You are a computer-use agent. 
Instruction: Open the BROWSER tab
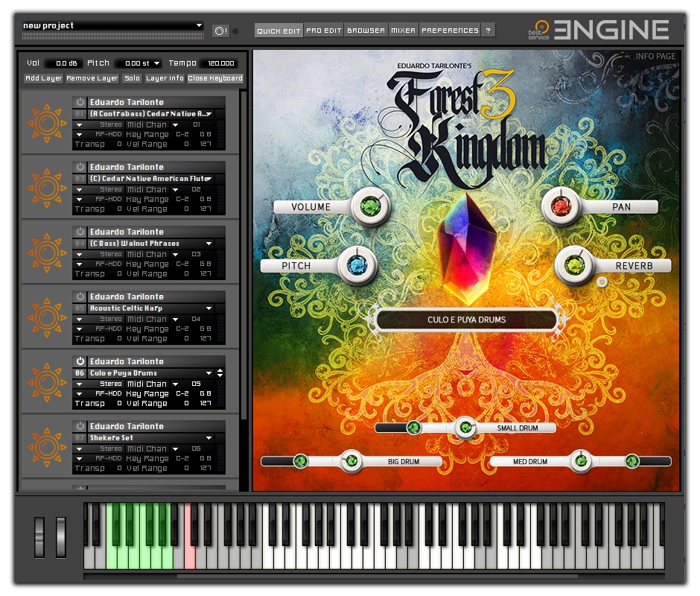[x=366, y=31]
